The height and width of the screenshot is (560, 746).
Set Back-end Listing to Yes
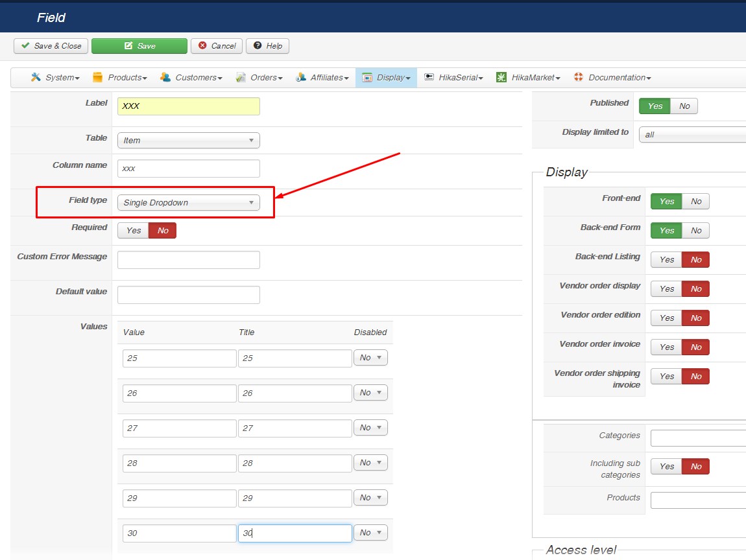667,259
